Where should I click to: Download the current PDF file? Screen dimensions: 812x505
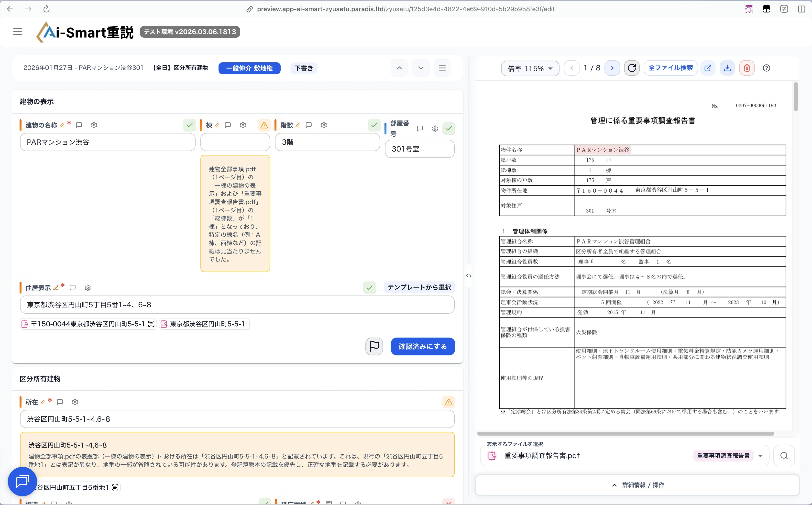click(727, 68)
